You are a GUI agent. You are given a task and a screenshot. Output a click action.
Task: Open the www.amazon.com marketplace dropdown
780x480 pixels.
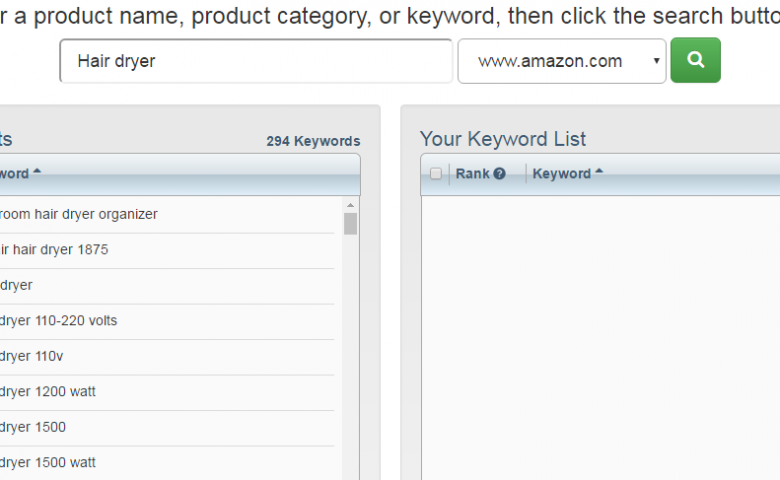[x=562, y=61]
